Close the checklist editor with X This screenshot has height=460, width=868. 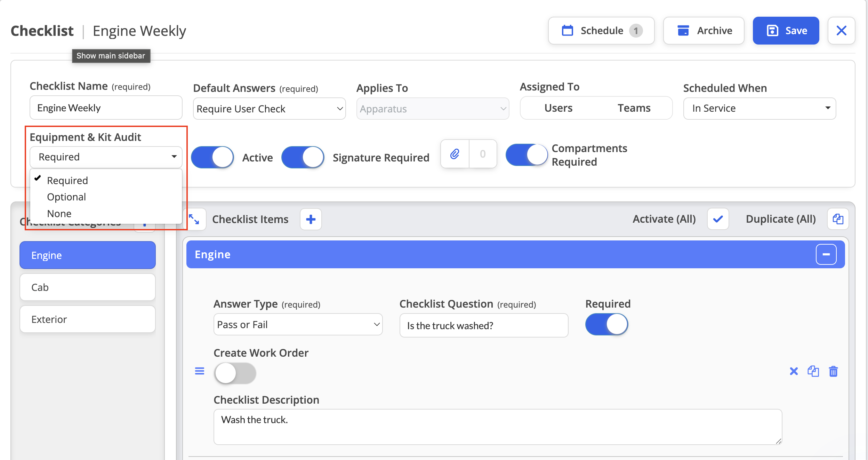coord(841,31)
